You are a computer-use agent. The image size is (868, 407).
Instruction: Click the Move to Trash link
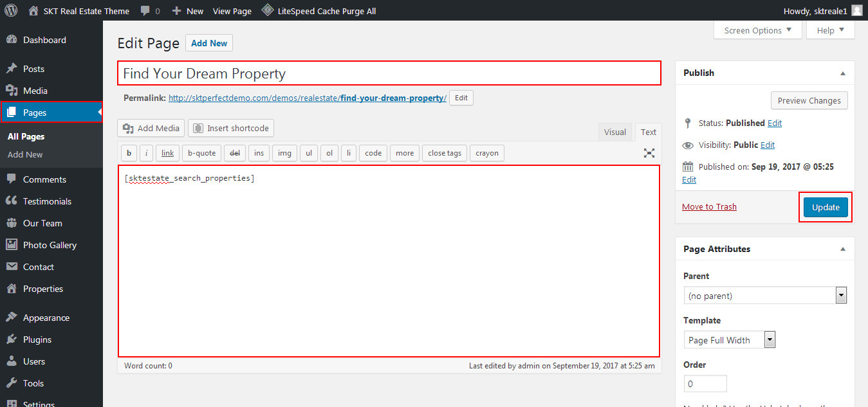[709, 206]
